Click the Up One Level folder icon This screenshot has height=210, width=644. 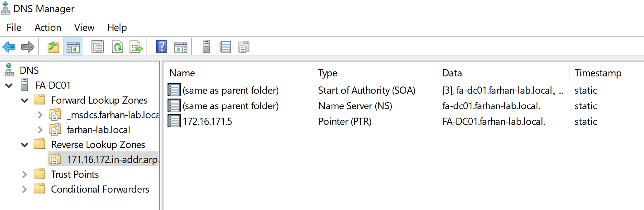(53, 47)
